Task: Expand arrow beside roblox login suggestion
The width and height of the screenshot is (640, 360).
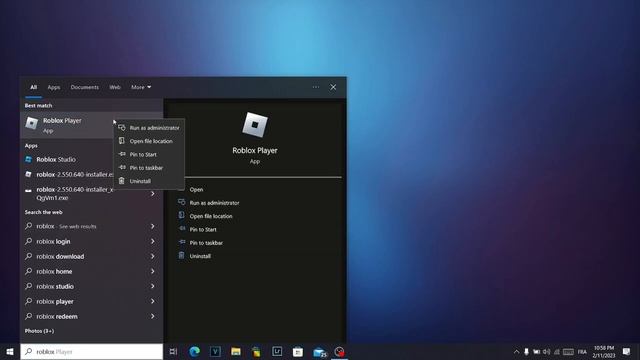Action: coord(153,241)
